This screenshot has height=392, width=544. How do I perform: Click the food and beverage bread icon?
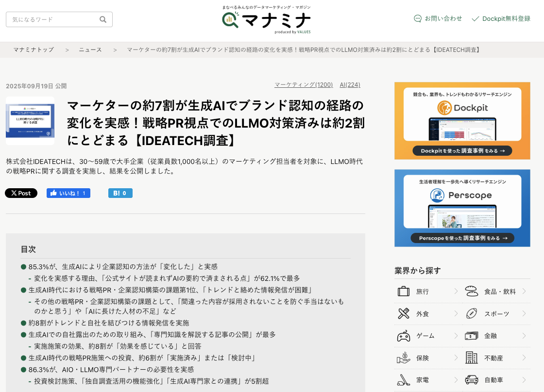coord(472,292)
